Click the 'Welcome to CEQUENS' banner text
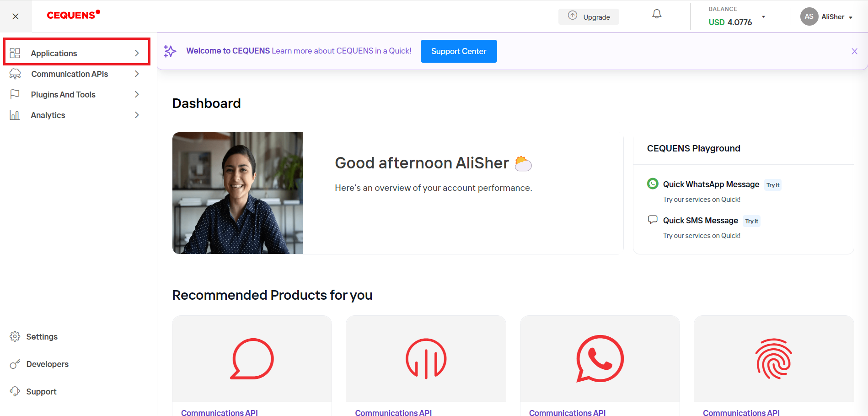The image size is (868, 416). tap(228, 51)
